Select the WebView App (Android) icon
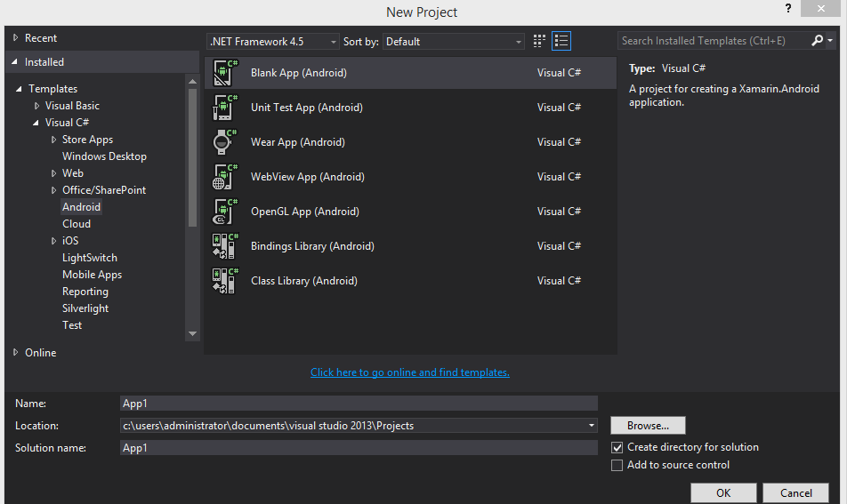The image size is (847, 504). click(225, 177)
